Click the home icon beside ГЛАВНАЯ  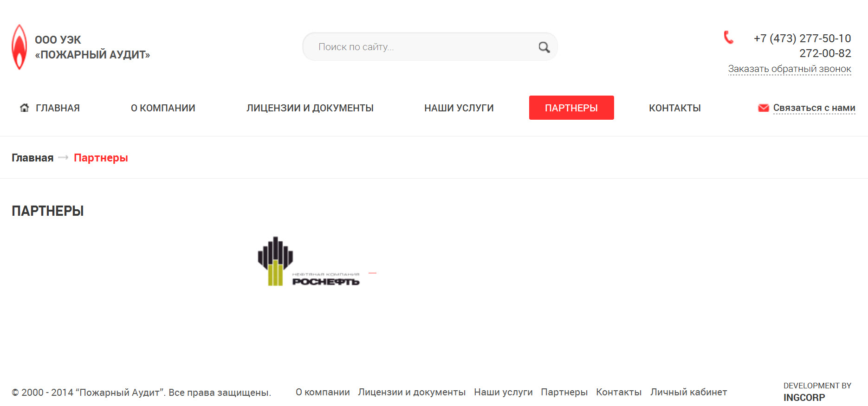point(25,108)
